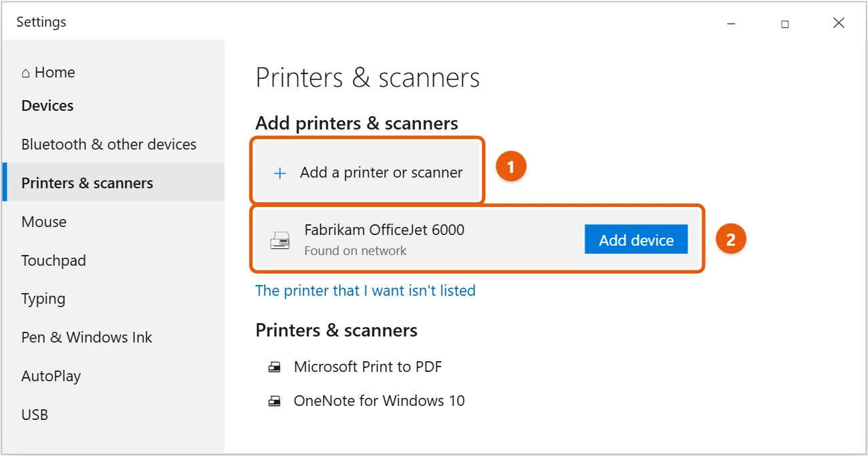Minimize the Settings window
Screen dimensions: 868x456
pos(731,23)
